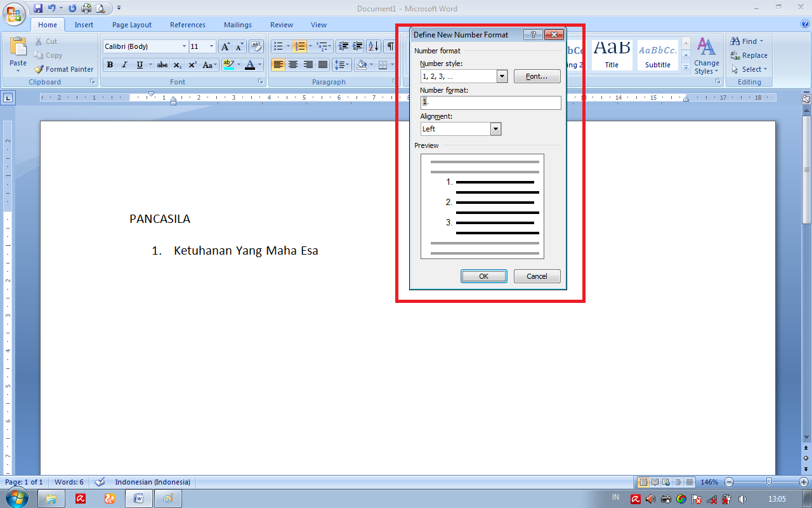The width and height of the screenshot is (812, 508).
Task: Apply italic formatting
Action: pos(124,64)
